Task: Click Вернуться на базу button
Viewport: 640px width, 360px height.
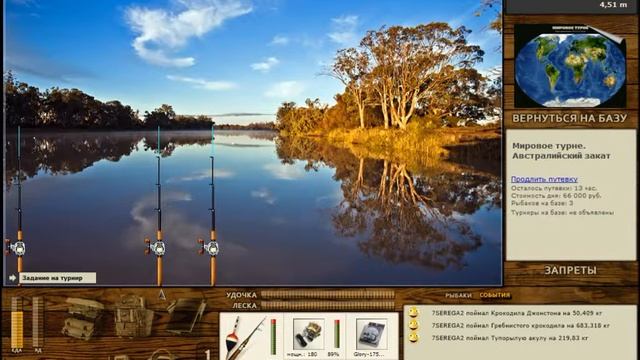Action: 569,118
